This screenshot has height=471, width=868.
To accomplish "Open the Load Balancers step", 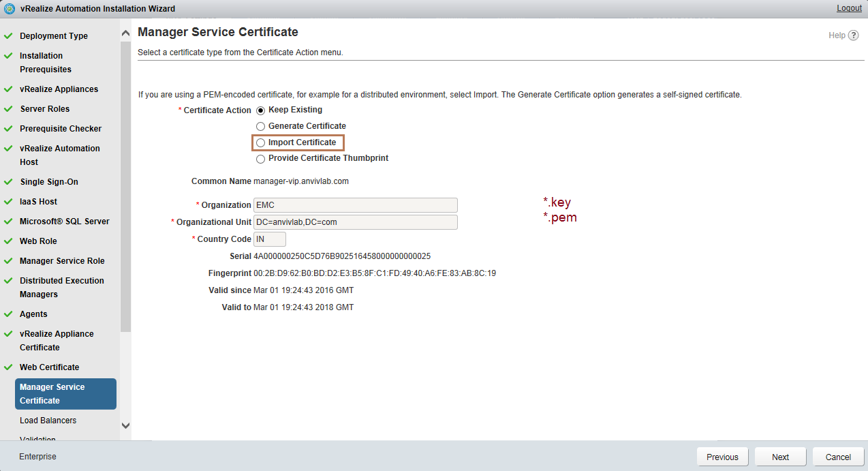I will pos(48,421).
